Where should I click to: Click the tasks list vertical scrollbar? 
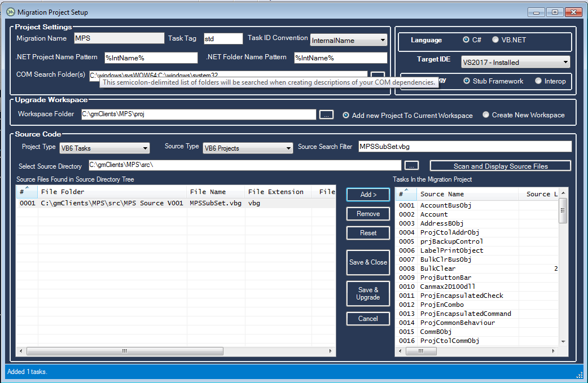563,271
